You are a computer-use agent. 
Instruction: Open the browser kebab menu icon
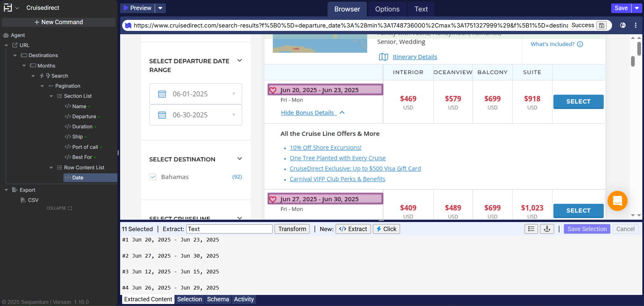(636, 25)
